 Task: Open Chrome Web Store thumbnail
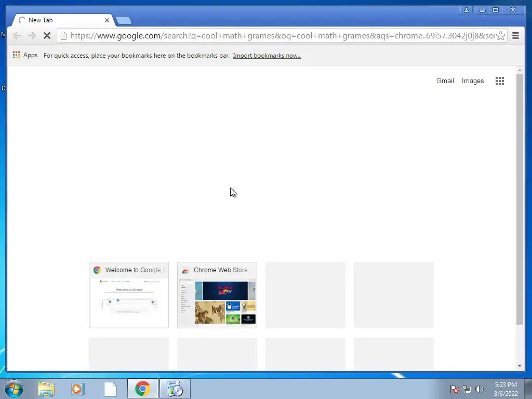pos(217,295)
